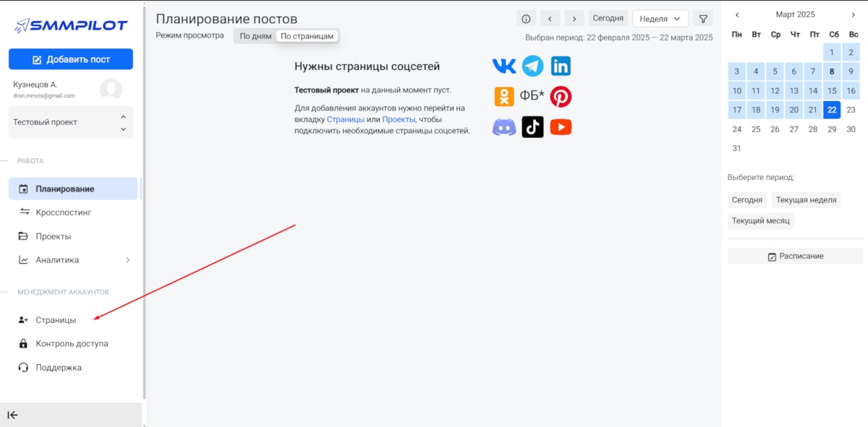Select March 8 in the mini calendar
The height and width of the screenshot is (427, 868).
point(833,72)
